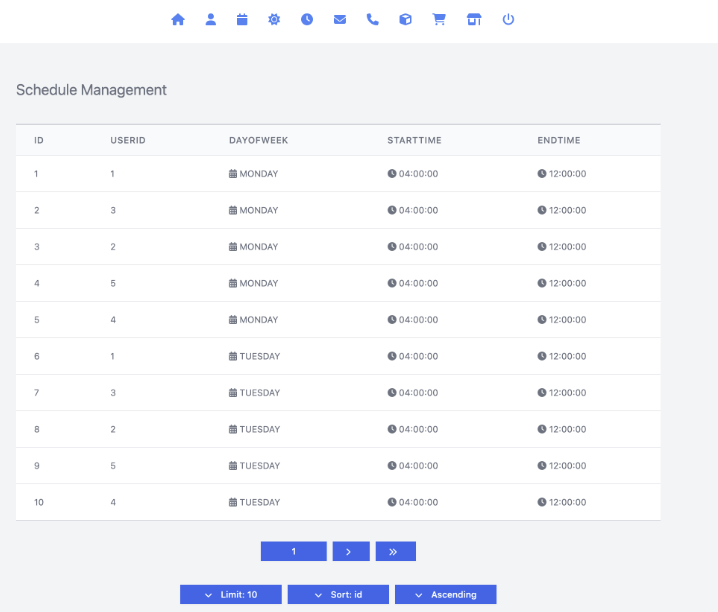Click the STARTTIME column header
718x612 pixels.
coord(414,140)
